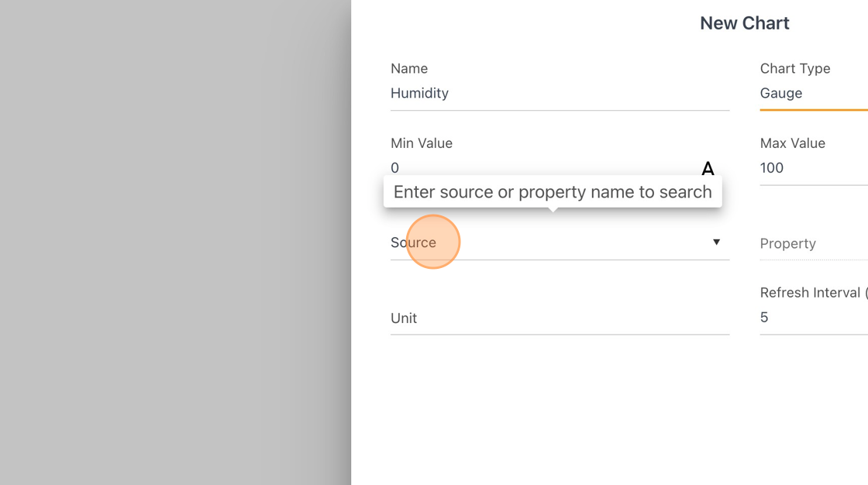Click the Humidity text in the Name field
Image resolution: width=868 pixels, height=485 pixels.
point(419,93)
